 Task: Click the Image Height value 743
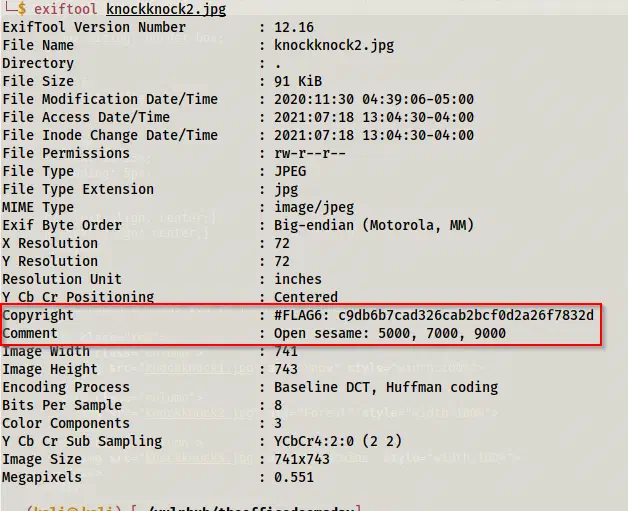click(286, 369)
